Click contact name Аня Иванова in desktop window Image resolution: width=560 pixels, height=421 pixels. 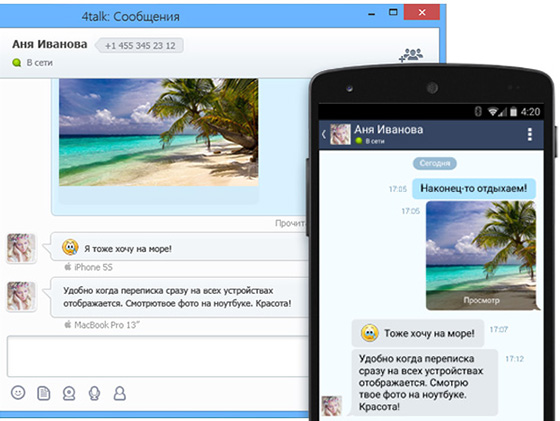pos(50,44)
